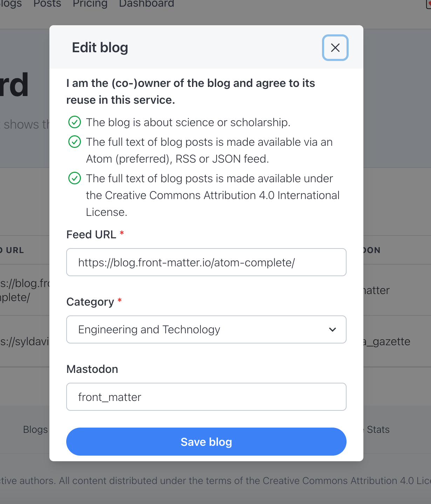Close the Edit blog dialog
Screen dimensions: 431x504
point(335,48)
